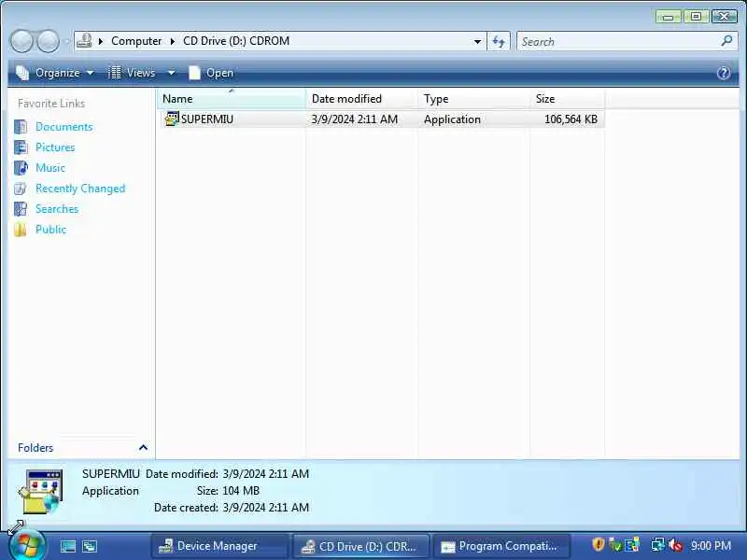The width and height of the screenshot is (747, 560).
Task: Open the Windows Start orb
Action: [x=27, y=545]
